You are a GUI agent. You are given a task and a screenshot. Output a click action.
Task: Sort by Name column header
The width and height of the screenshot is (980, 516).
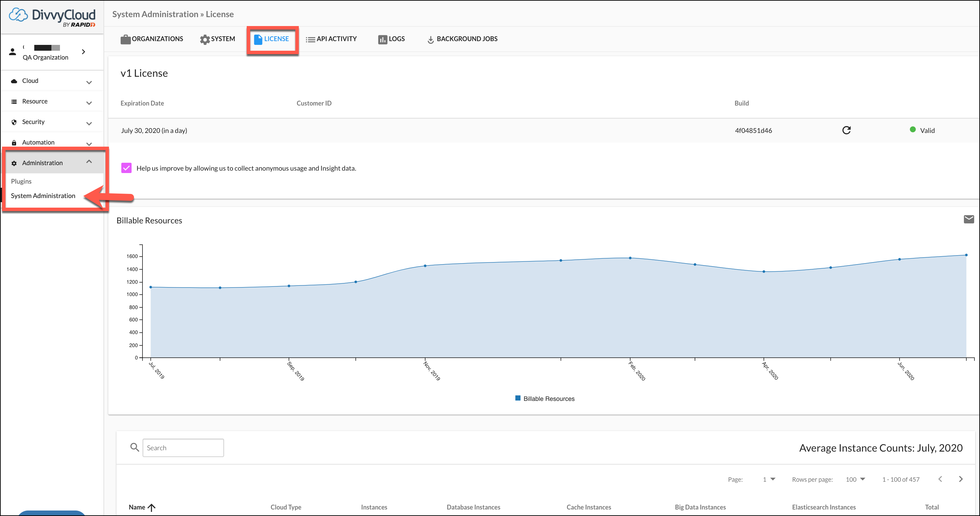point(137,507)
